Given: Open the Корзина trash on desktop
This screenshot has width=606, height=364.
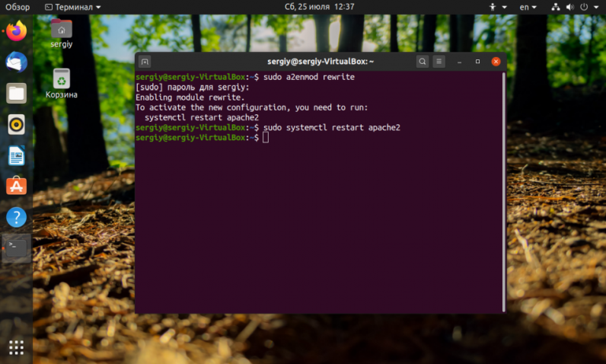Looking at the screenshot, I should pos(62,84).
